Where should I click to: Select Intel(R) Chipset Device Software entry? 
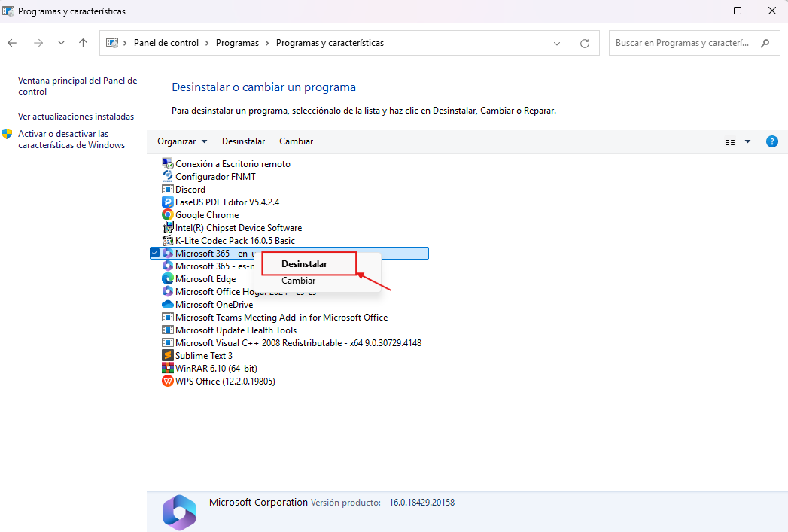(x=239, y=227)
